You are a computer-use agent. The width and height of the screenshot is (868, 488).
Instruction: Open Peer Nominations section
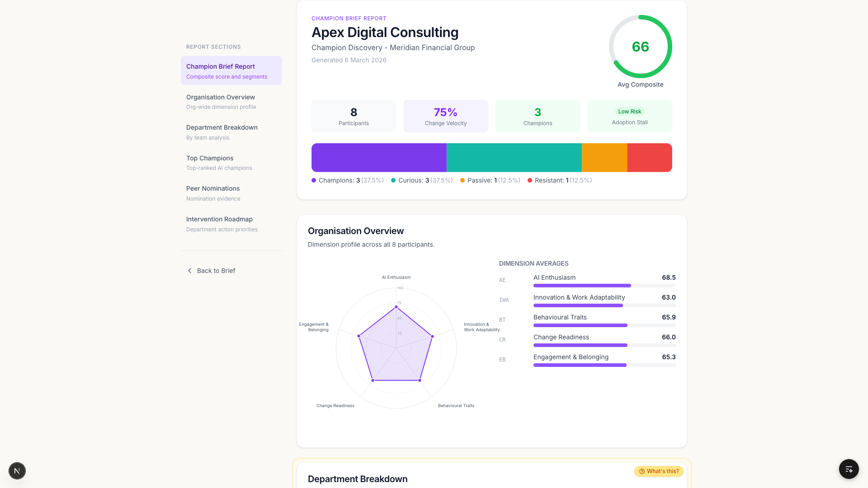[231, 193]
